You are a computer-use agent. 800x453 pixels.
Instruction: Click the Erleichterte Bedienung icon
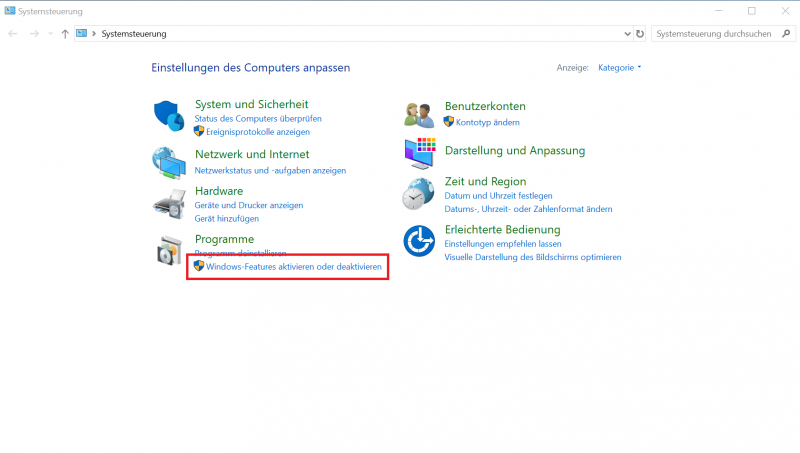(419, 241)
